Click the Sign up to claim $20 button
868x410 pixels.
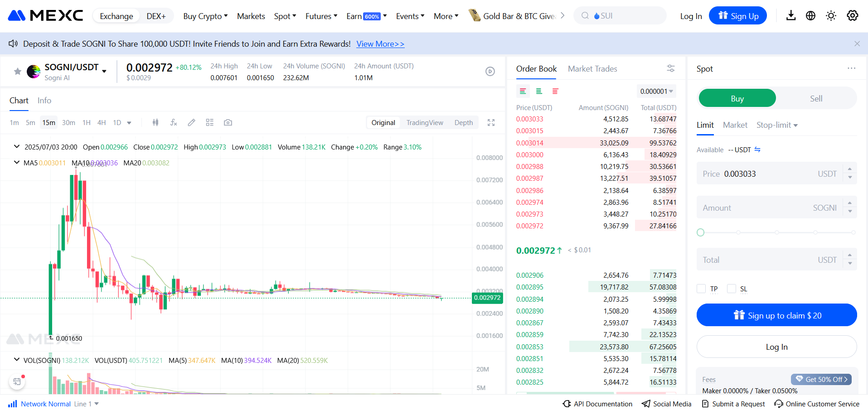[776, 315]
